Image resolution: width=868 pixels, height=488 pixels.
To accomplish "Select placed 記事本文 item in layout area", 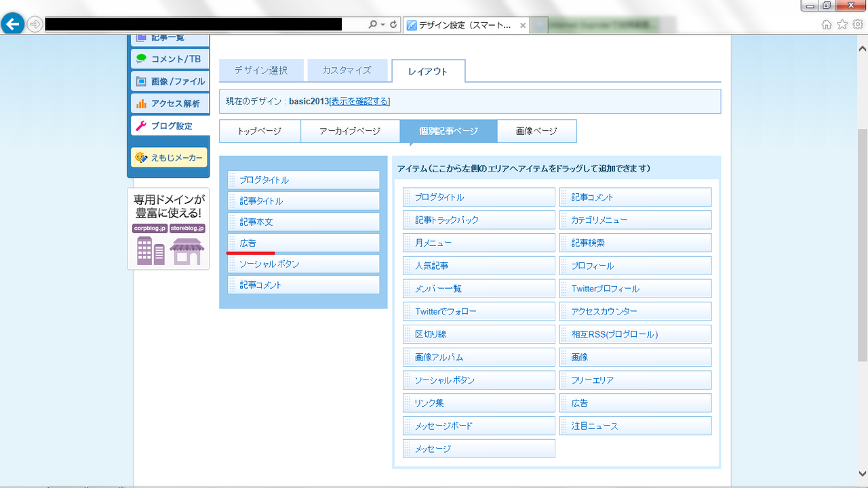I will (x=304, y=222).
